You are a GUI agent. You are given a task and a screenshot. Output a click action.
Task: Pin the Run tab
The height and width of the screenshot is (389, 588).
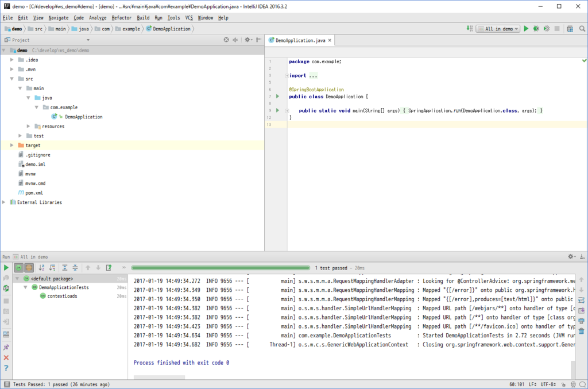click(x=6, y=348)
